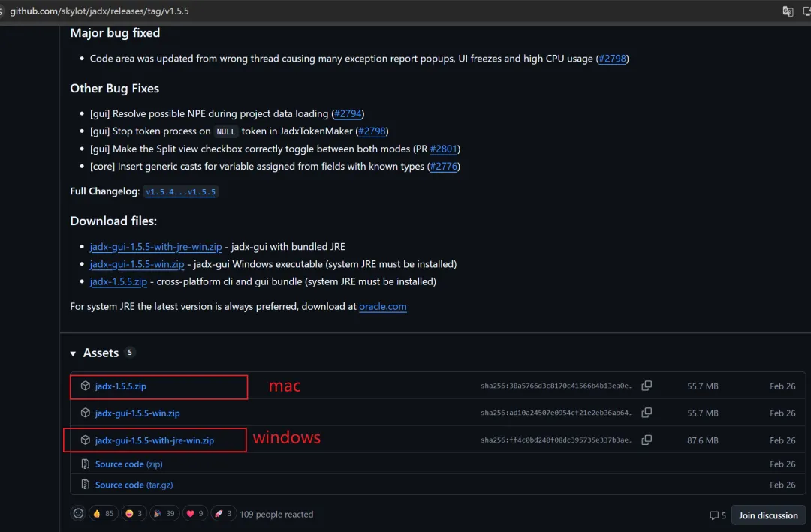Viewport: 811px width, 532px height.
Task: Download jadx-gui-1.5.5-with-jre-win.zip from Download files list
Action: [x=155, y=247]
